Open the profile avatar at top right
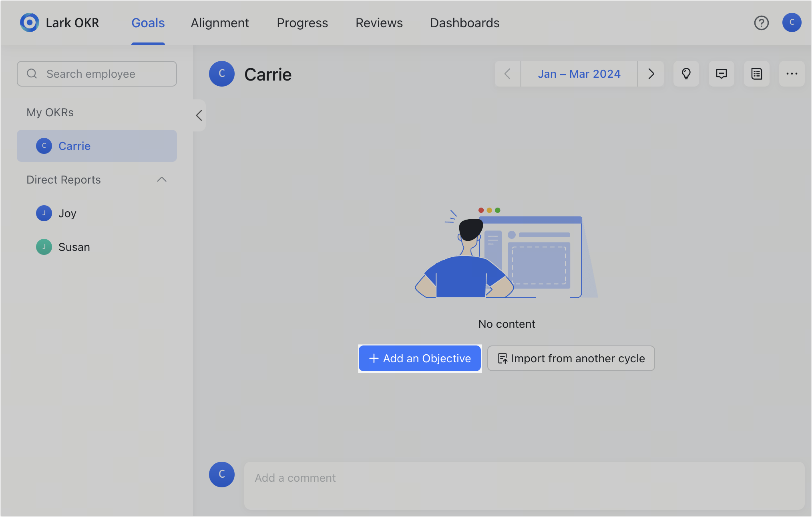812x517 pixels. [x=792, y=22]
